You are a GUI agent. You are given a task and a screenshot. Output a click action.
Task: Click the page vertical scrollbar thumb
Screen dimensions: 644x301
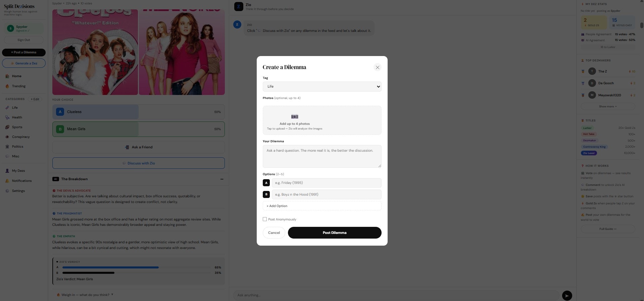[642, 25]
